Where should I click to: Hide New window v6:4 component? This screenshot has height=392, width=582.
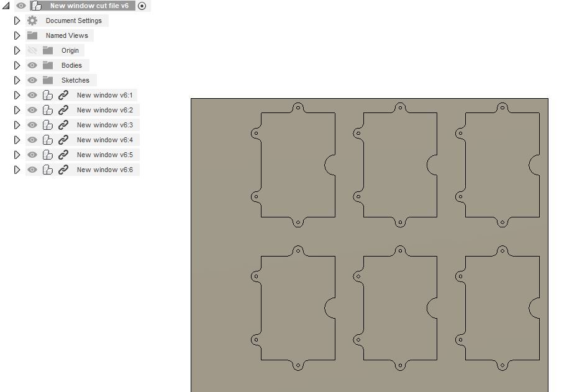click(x=32, y=140)
